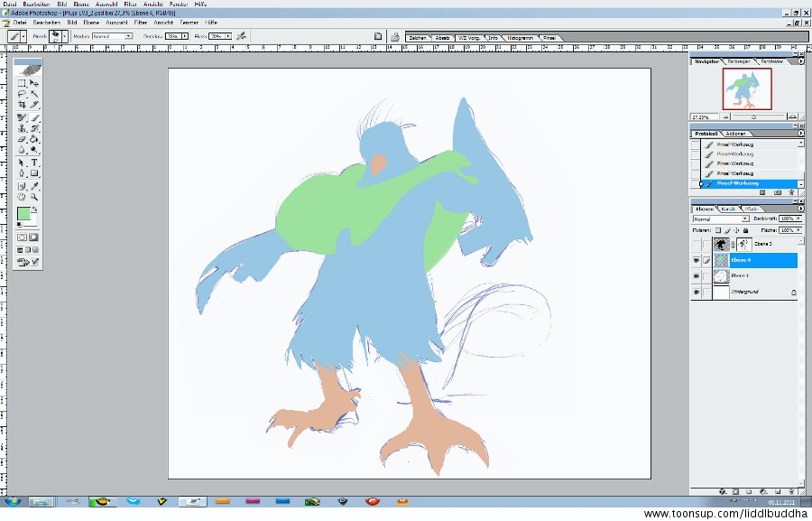Viewport: 812px width, 521px height.
Task: Hide the Hintergrund layer
Action: point(696,292)
